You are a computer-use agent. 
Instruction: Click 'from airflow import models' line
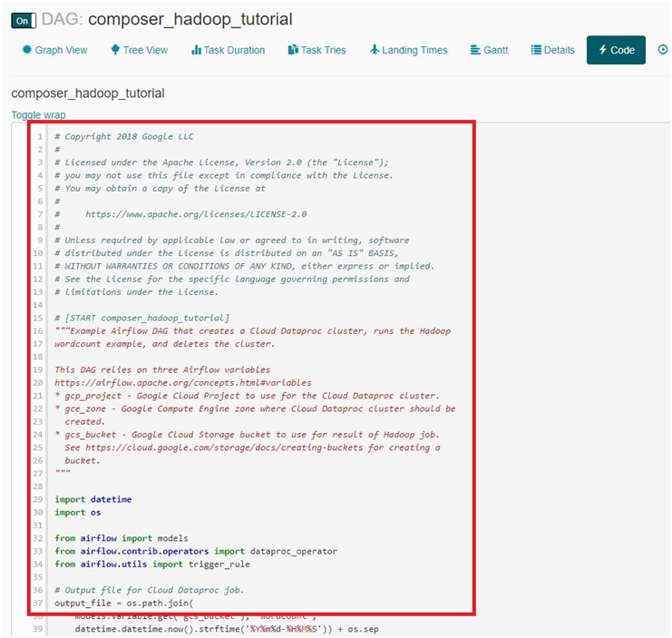point(122,538)
